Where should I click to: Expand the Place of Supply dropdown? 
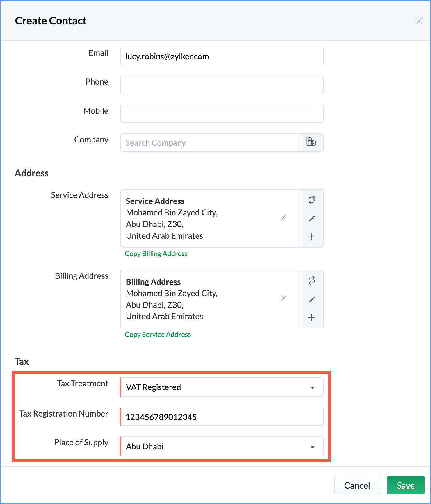click(x=222, y=446)
